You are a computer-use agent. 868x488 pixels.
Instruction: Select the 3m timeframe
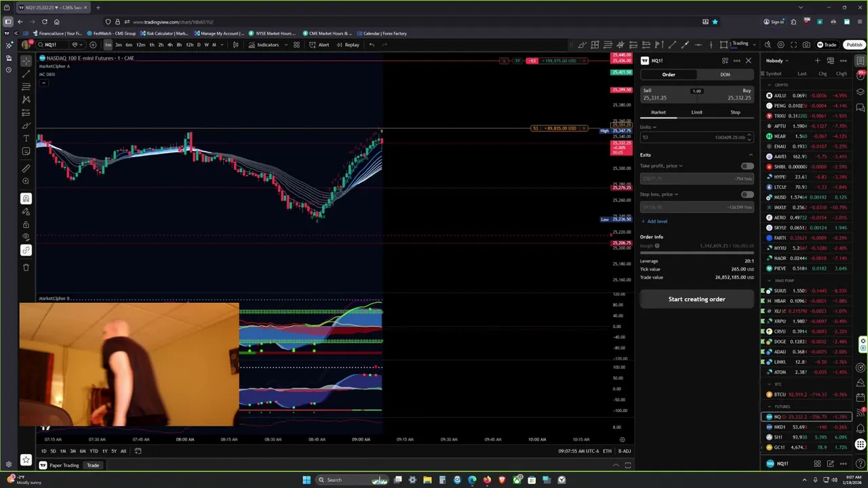coord(119,45)
